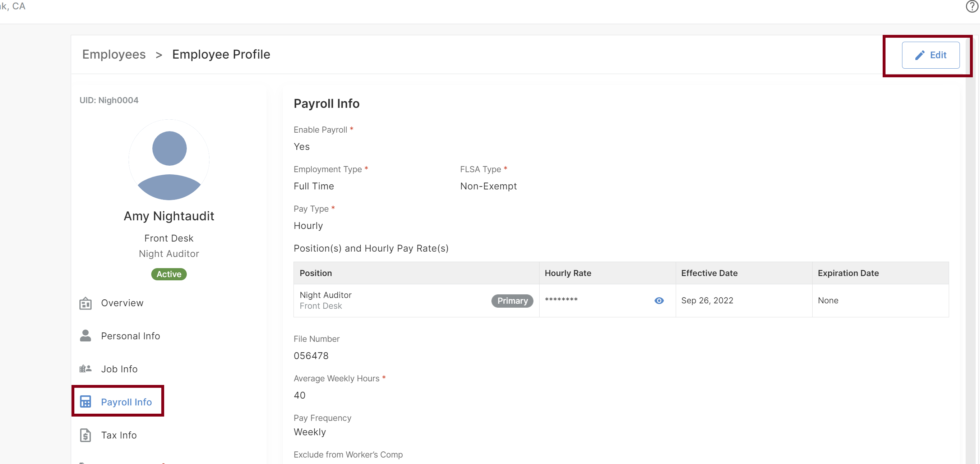Click the Weekly pay frequency value
Screen dimensions: 980x464
coord(310,432)
